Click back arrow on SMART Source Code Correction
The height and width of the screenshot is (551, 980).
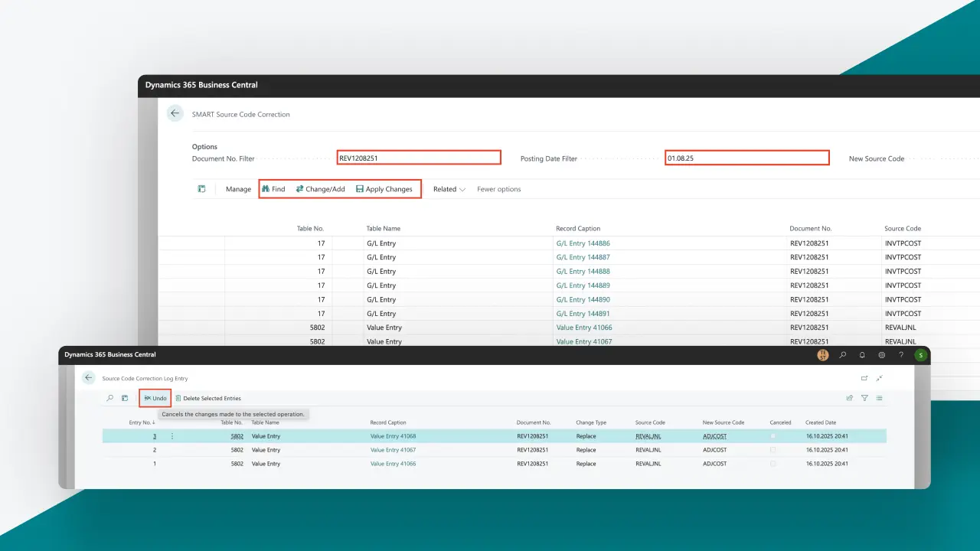(175, 114)
